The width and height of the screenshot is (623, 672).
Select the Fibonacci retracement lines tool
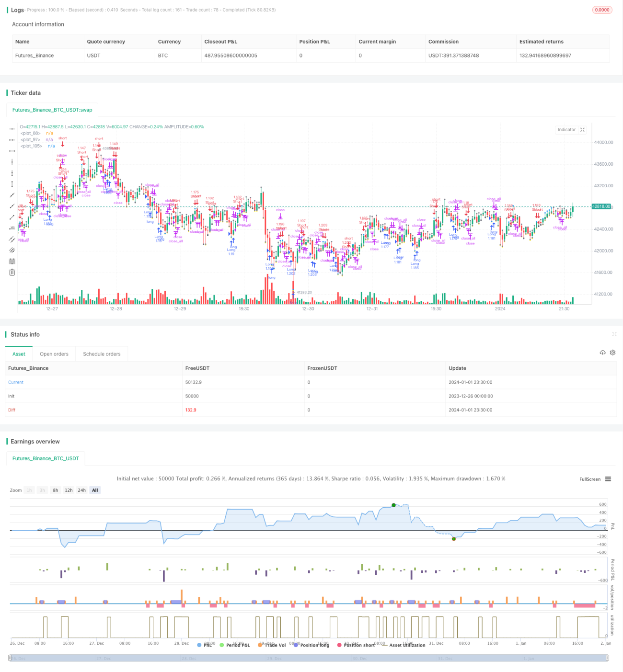coord(12,261)
